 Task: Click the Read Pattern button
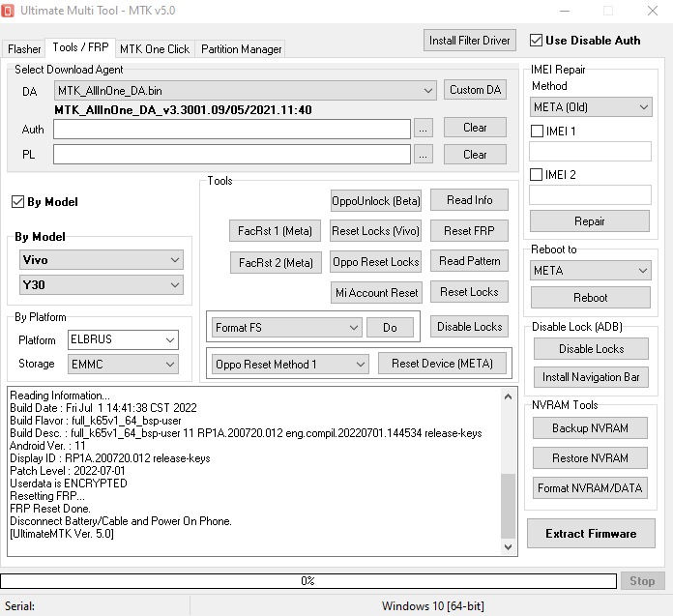pyautogui.click(x=470, y=261)
